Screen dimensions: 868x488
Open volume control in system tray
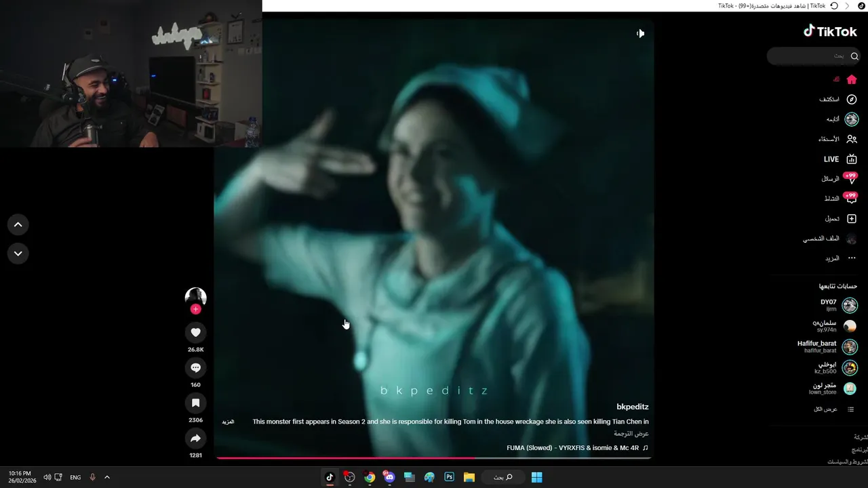click(x=47, y=477)
